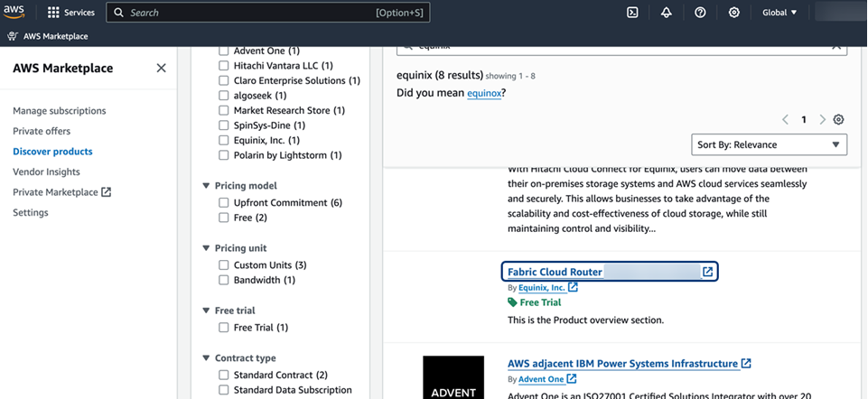
Task: Open Private offers in sidebar
Action: click(42, 131)
